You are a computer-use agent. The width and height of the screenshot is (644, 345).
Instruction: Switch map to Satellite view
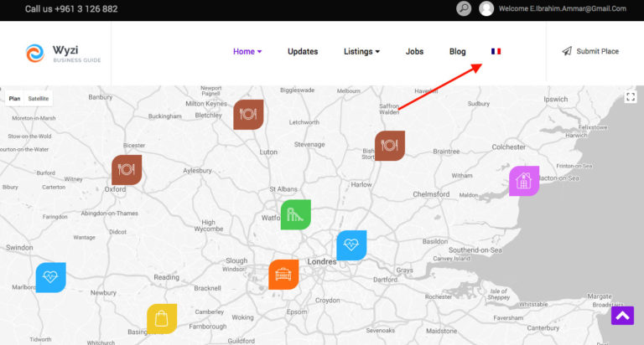[x=39, y=98]
